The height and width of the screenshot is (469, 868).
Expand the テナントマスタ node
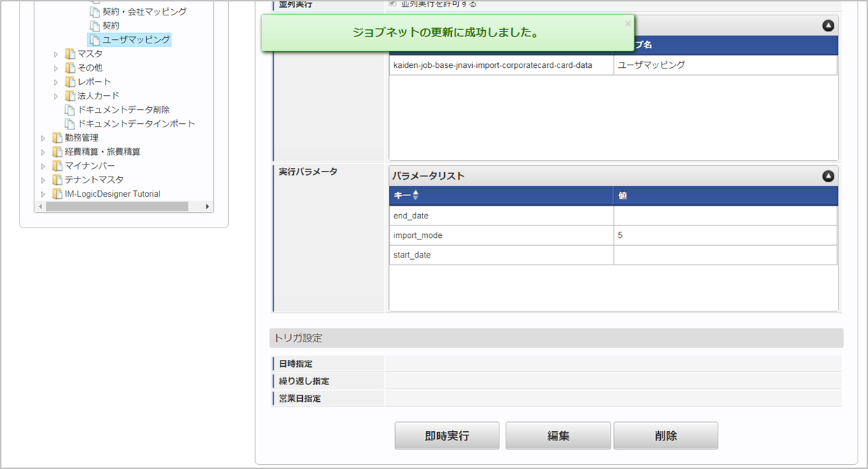click(x=43, y=180)
